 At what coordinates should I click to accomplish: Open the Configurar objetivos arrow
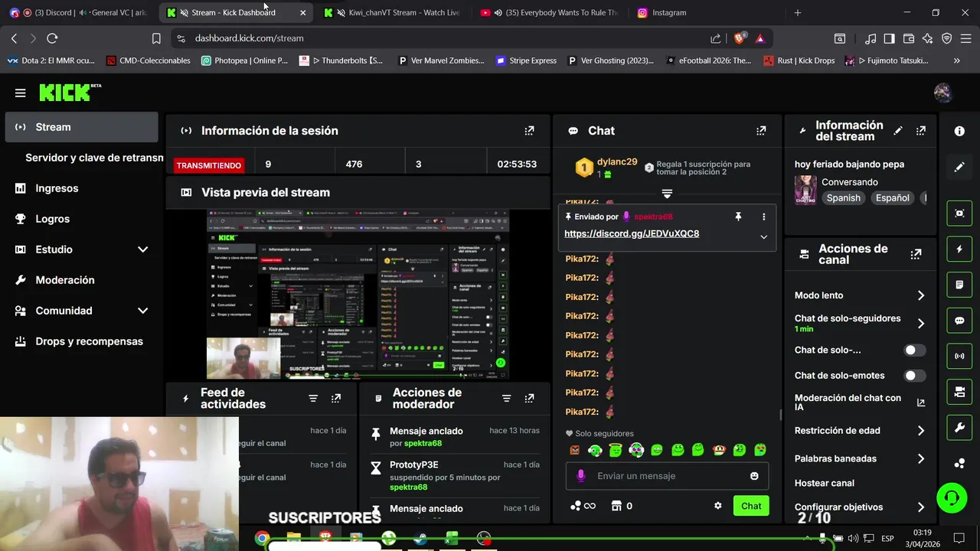pyautogui.click(x=921, y=507)
